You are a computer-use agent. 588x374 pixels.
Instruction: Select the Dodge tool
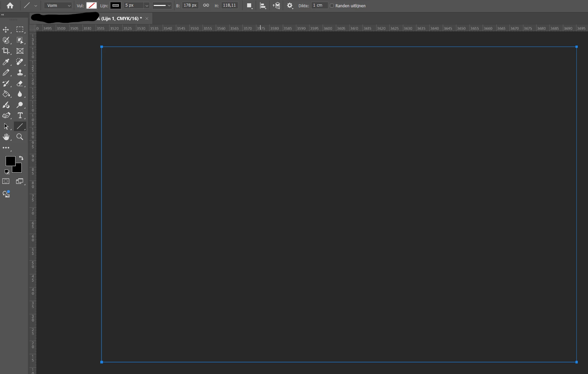pyautogui.click(x=20, y=105)
